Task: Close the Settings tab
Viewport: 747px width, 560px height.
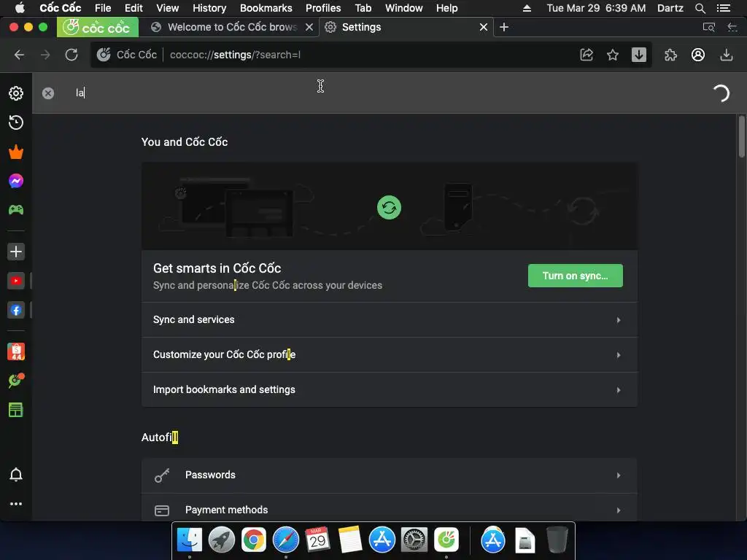Action: [484, 27]
